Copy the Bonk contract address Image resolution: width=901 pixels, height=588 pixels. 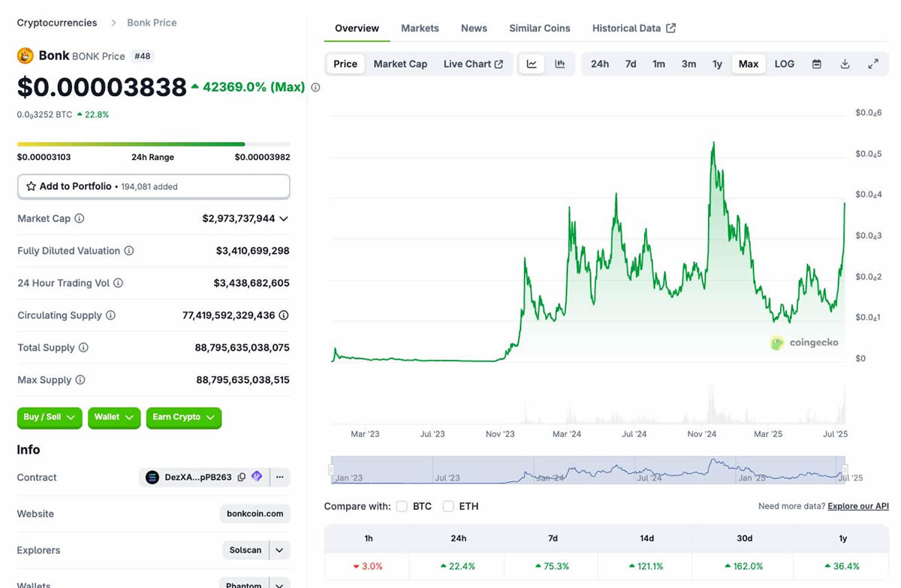point(242,477)
